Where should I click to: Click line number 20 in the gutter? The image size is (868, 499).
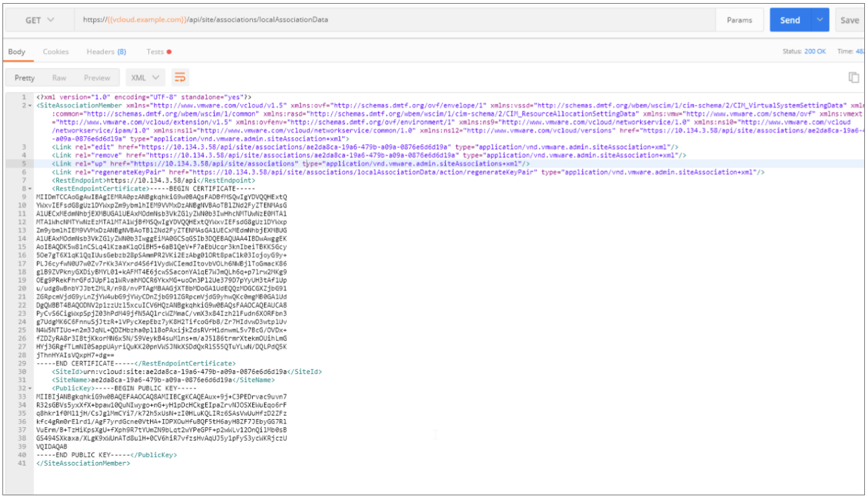point(22,288)
